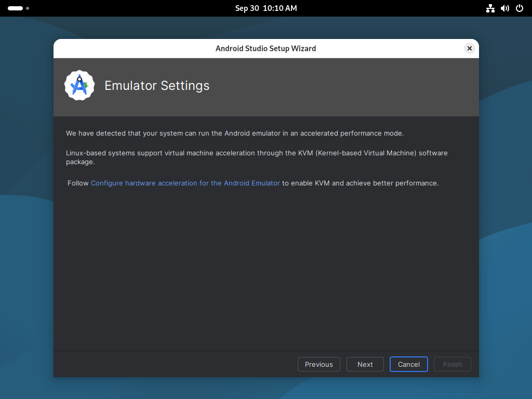532x399 pixels.
Task: Click the greyed-out Finish button
Action: (453, 364)
